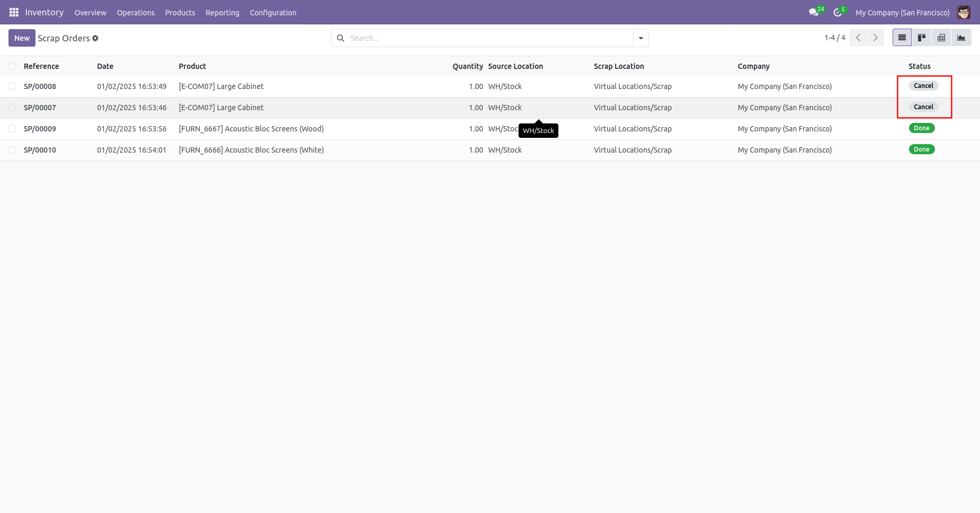Open the user avatar menu
Viewport: 980px width, 513px height.
(964, 12)
